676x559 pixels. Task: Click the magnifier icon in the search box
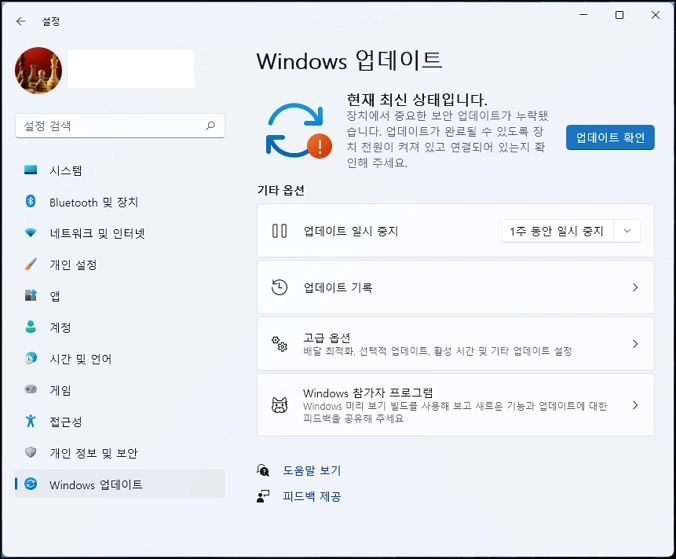click(210, 125)
